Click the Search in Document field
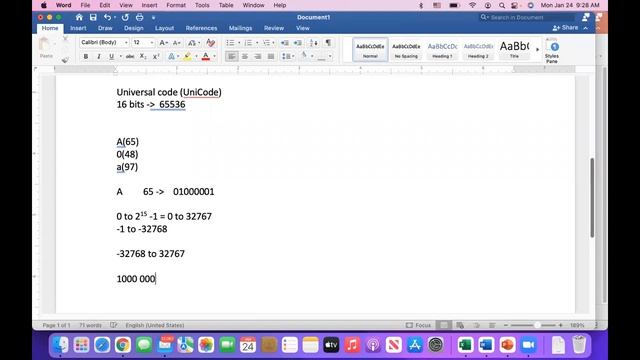Screen dimensions: 640x360 click(527, 17)
